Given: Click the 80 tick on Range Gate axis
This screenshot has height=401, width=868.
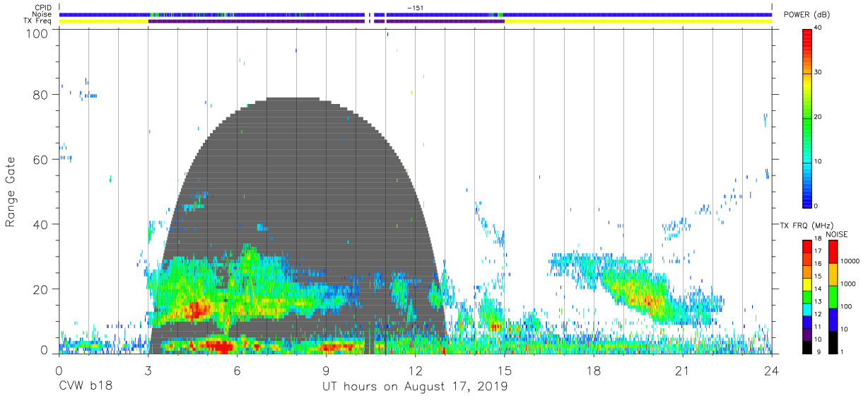Looking at the screenshot, I should point(41,95).
